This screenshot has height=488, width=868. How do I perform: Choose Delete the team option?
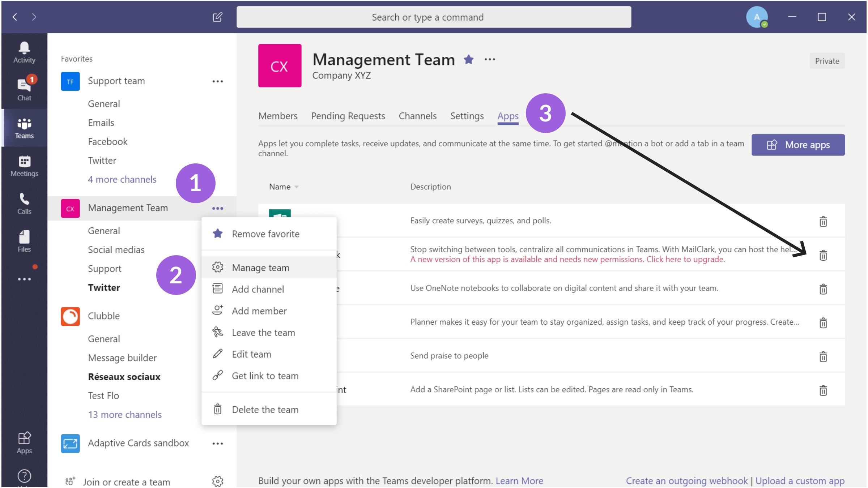[x=269, y=410]
